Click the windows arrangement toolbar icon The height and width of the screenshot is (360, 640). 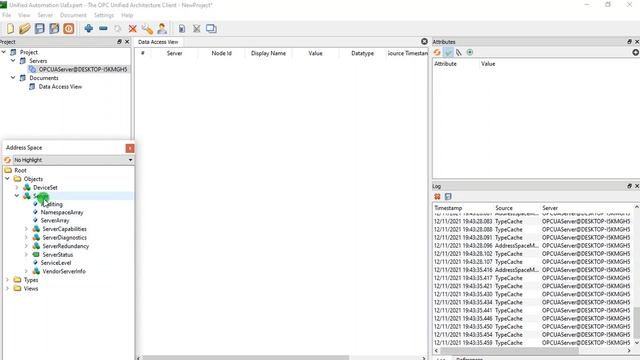point(211,29)
